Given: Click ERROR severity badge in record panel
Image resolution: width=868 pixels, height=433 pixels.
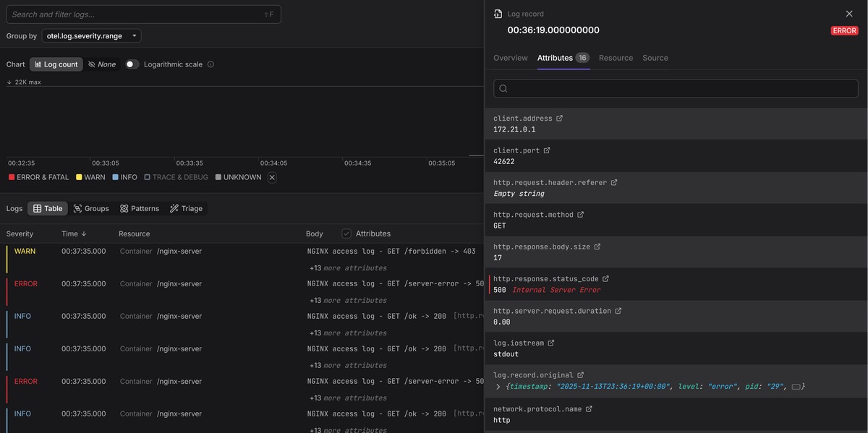Looking at the screenshot, I should [x=844, y=31].
